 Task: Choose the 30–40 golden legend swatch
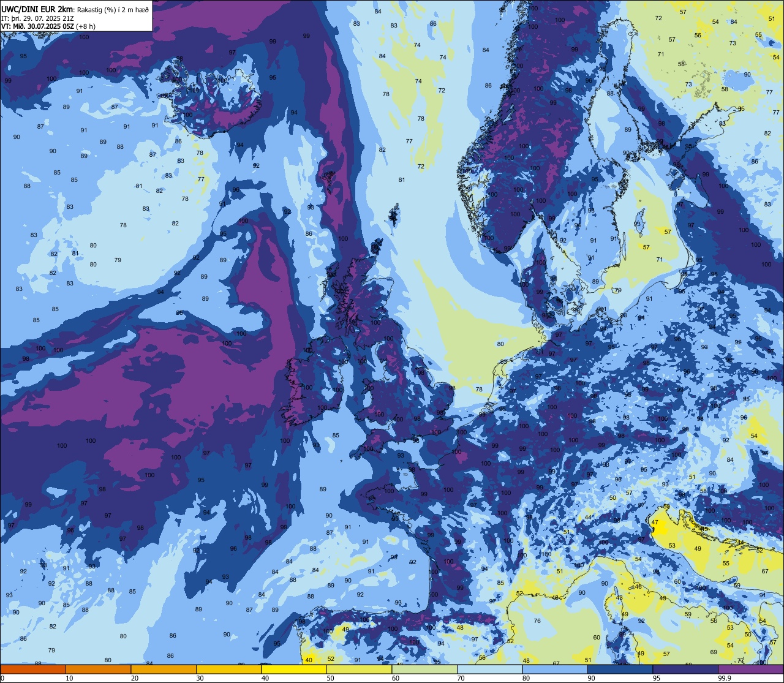click(228, 669)
